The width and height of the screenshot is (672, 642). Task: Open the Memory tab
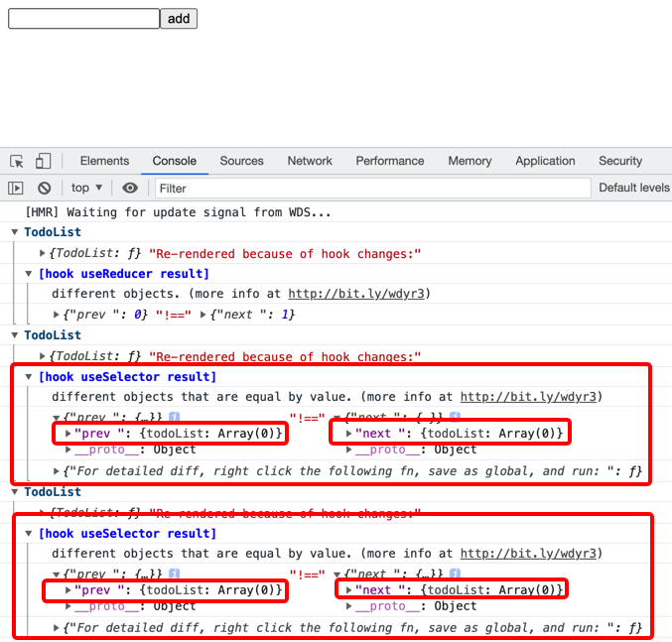[x=470, y=161]
